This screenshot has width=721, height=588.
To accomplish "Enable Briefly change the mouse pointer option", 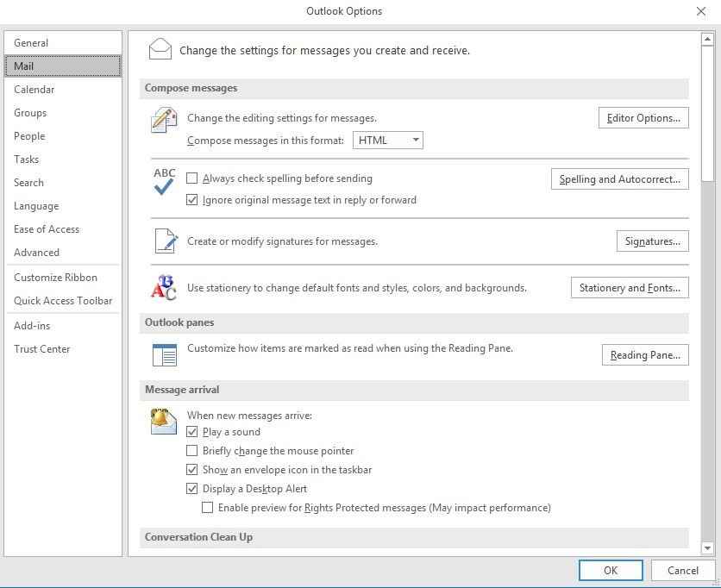I will (x=192, y=451).
